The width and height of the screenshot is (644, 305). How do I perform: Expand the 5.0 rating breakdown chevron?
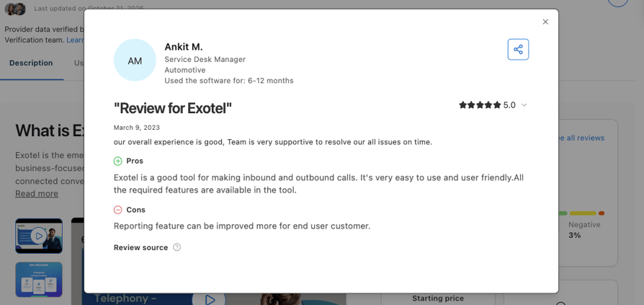(x=524, y=105)
